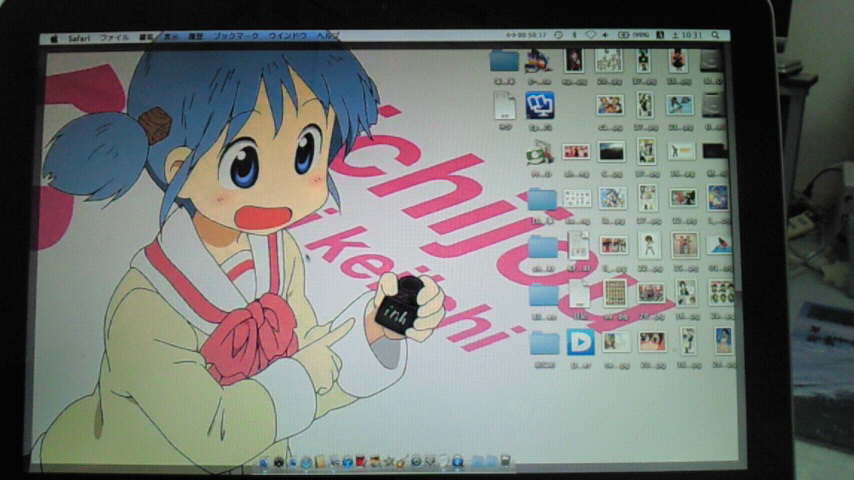The width and height of the screenshot is (854, 480).
Task: Select the face-grid mosaic image thumbnail
Action: (615, 293)
